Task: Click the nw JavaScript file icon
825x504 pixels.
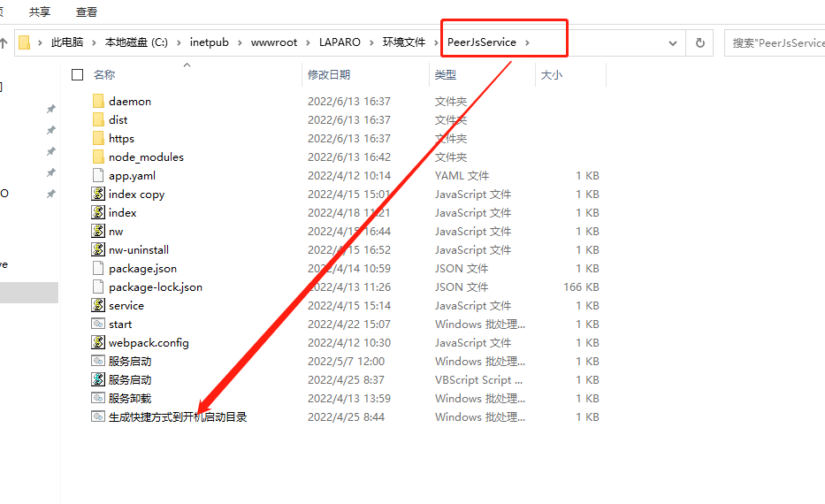Action: click(98, 231)
